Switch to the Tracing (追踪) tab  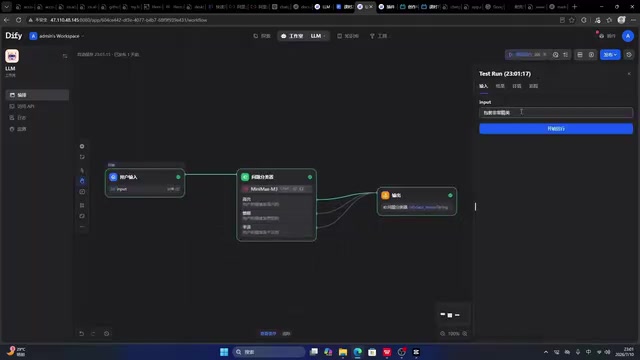[x=533, y=86]
